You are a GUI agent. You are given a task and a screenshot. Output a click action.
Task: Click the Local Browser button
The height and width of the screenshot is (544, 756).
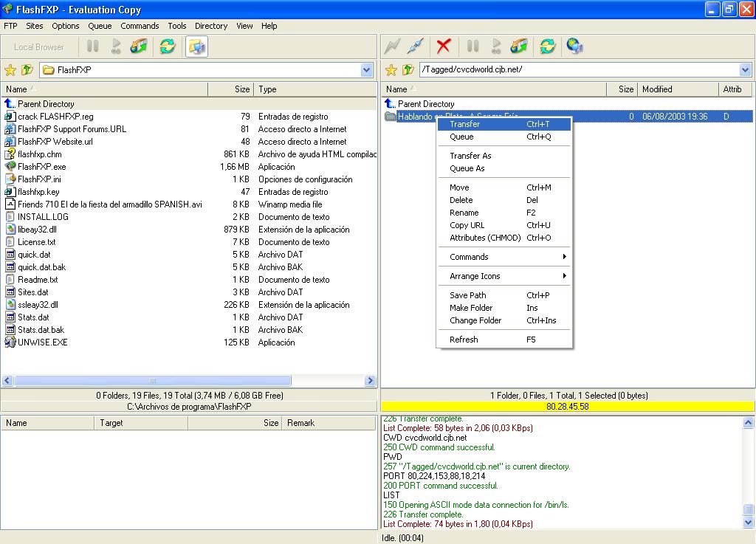[x=39, y=47]
